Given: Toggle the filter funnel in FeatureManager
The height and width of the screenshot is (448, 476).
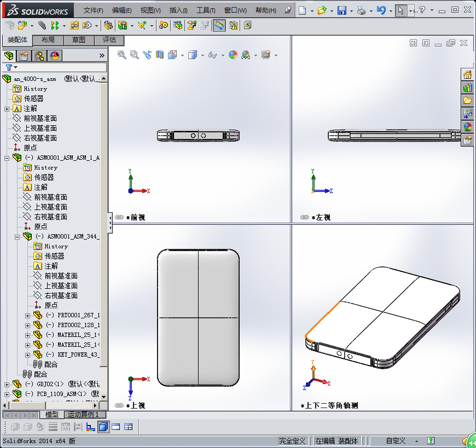Looking at the screenshot, I should click(x=9, y=67).
